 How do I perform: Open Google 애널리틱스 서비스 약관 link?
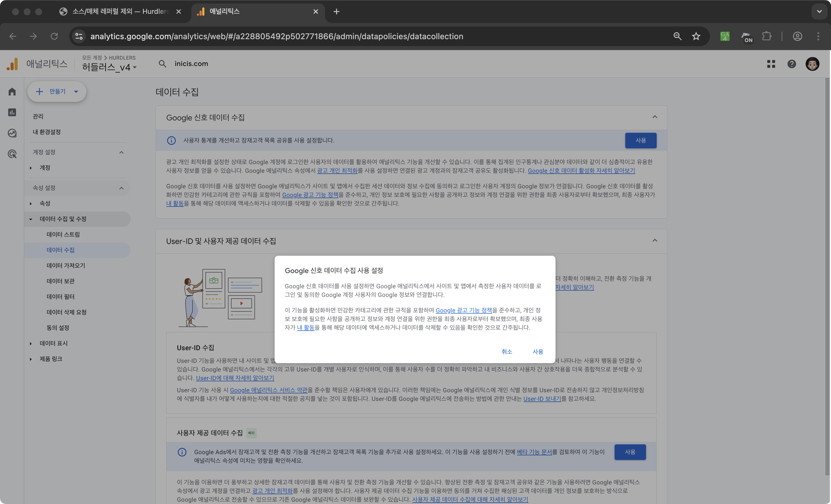pos(269,390)
